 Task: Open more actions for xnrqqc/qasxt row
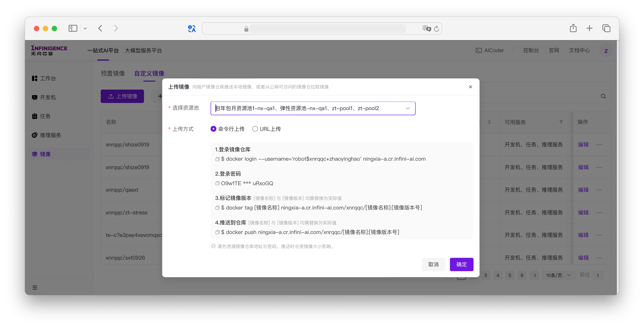point(599,190)
